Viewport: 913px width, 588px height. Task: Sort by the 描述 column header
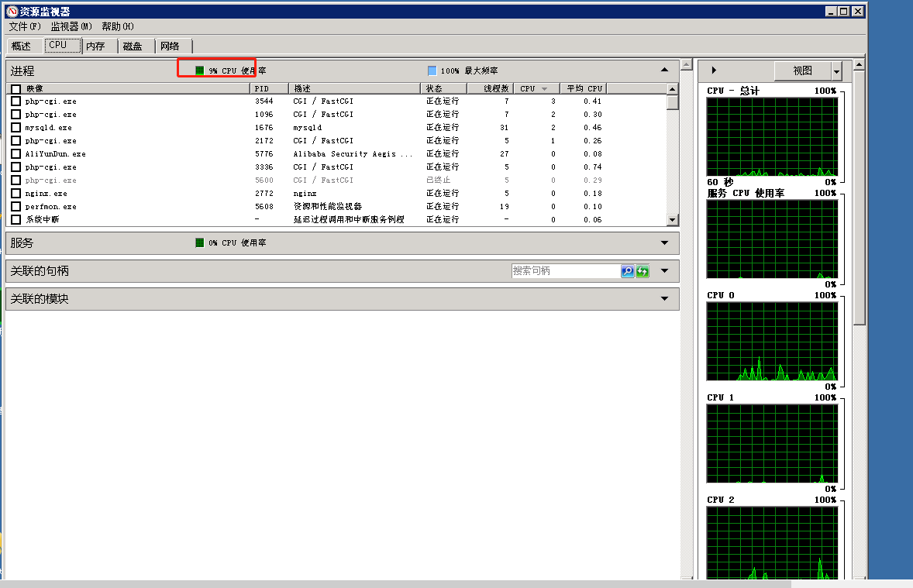click(x=355, y=88)
